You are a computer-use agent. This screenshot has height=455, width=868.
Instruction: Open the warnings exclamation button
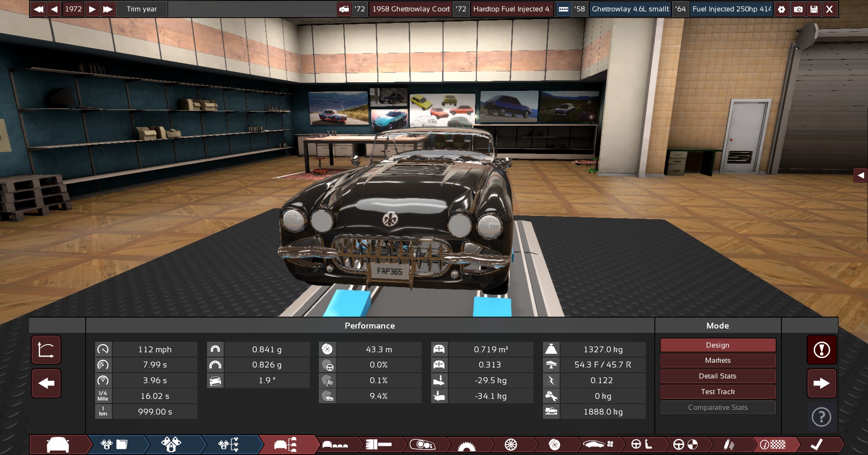pyautogui.click(x=821, y=350)
